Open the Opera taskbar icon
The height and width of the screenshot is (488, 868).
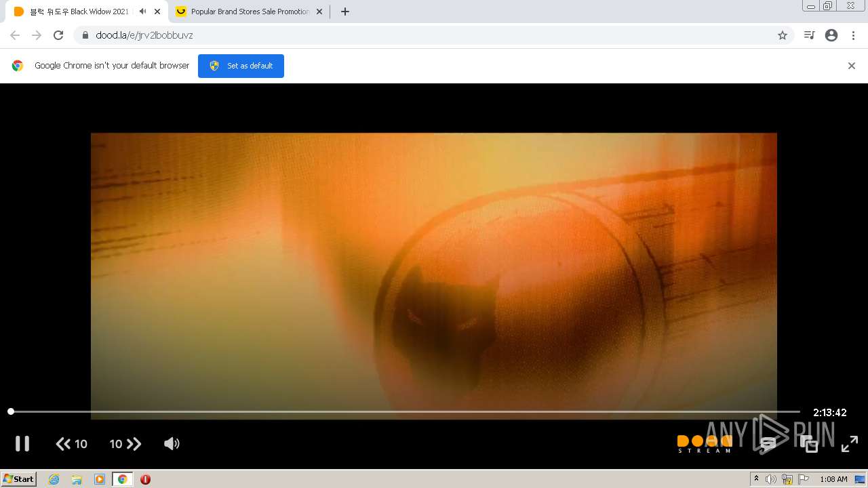coord(145,479)
